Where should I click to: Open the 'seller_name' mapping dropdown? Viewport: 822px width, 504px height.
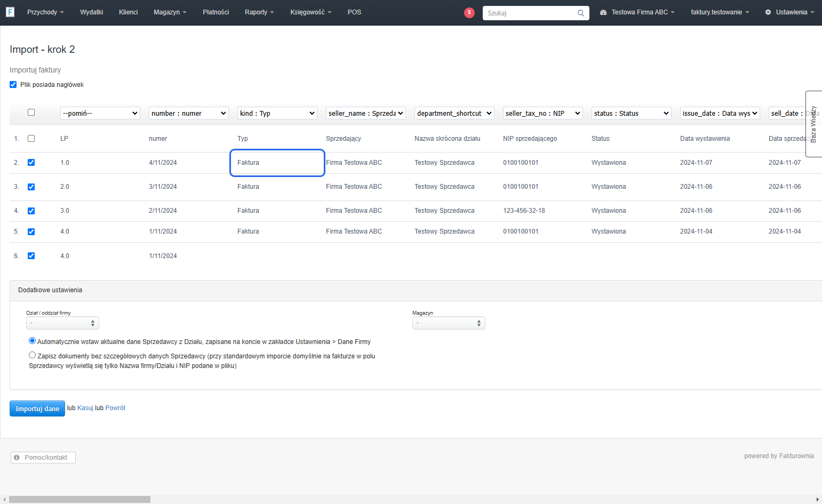click(x=366, y=113)
